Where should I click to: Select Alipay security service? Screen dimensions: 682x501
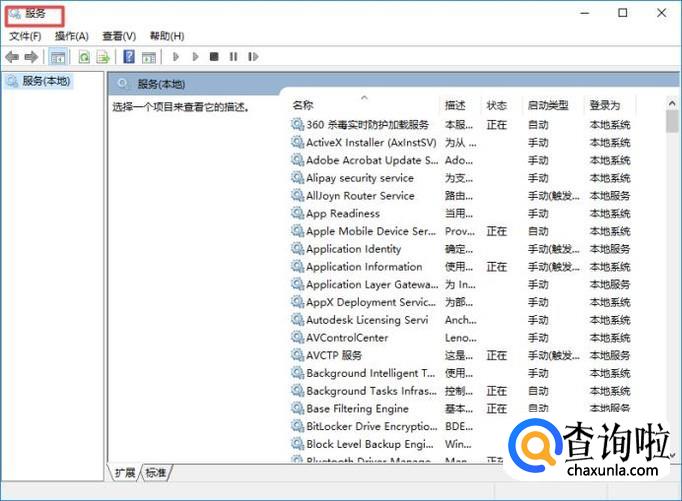(x=461, y=178)
